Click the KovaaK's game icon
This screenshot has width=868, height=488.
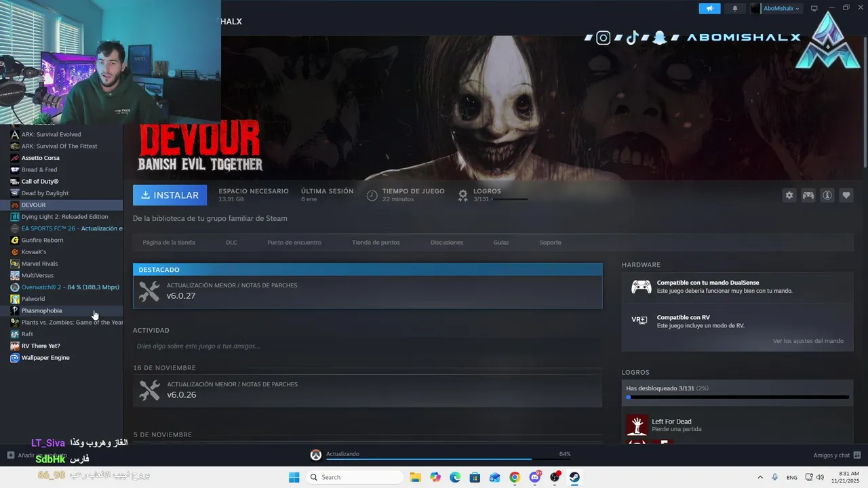point(15,251)
